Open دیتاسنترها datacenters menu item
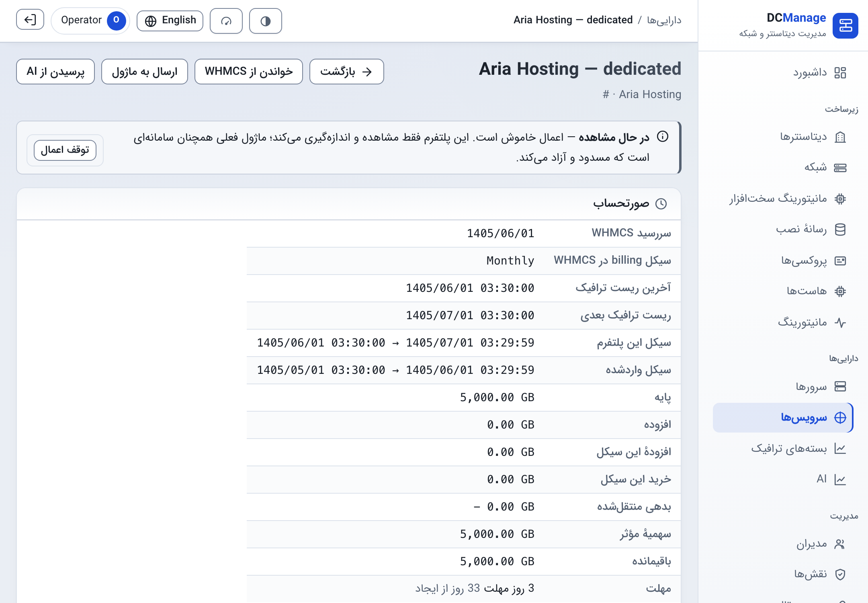This screenshot has width=868, height=603. pos(783,137)
